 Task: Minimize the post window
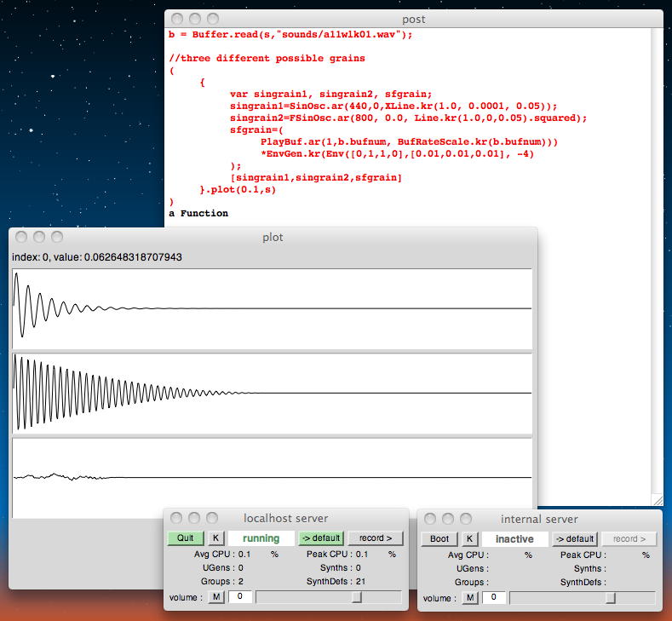(195, 19)
